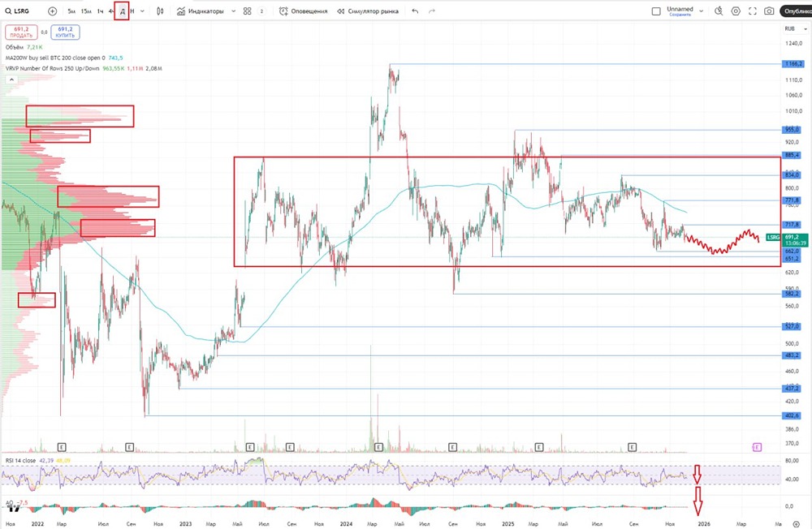Start the Симулятор рынка replay mode
The height and width of the screenshot is (529, 812).
[368, 11]
